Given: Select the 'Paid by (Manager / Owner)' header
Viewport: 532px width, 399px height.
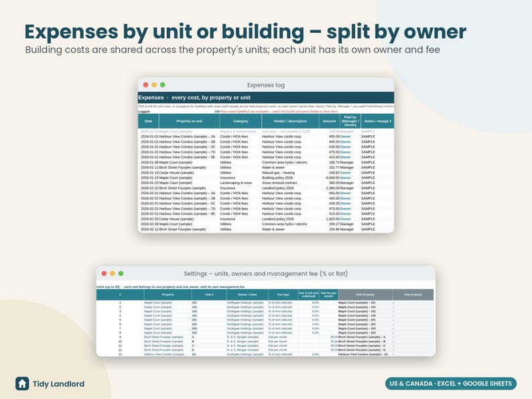Looking at the screenshot, I should click(350, 121).
